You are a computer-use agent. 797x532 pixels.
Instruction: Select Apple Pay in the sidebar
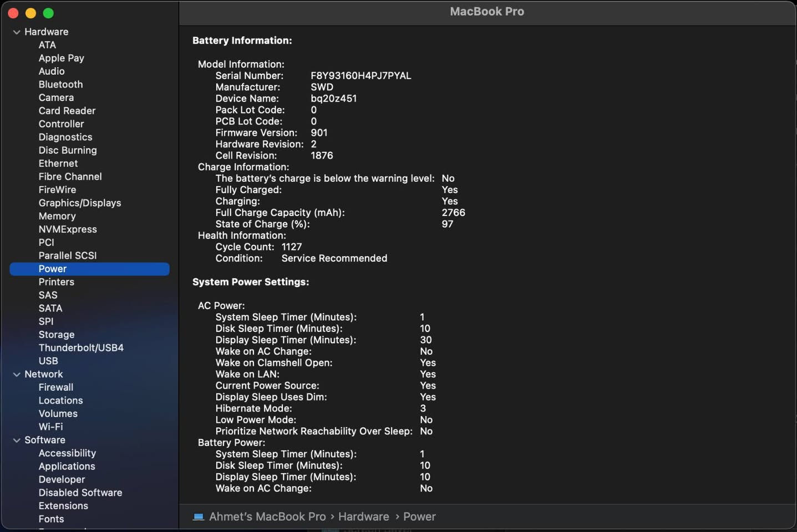point(62,58)
